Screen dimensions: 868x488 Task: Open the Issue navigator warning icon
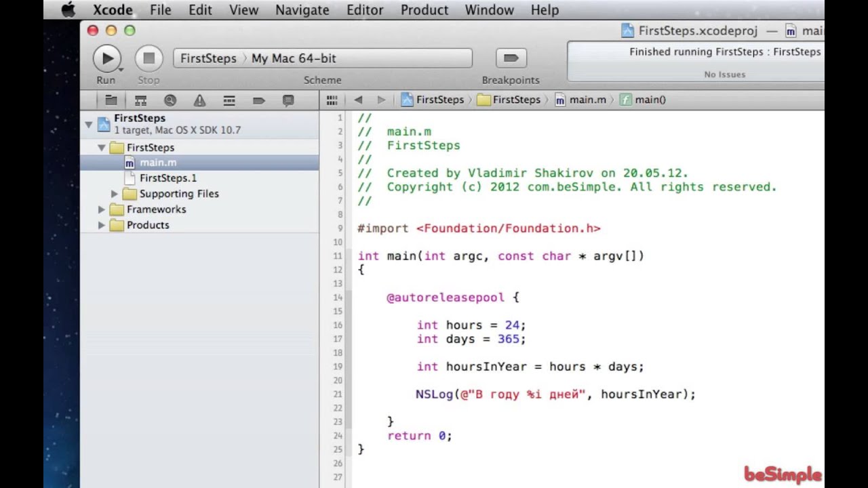(x=199, y=100)
